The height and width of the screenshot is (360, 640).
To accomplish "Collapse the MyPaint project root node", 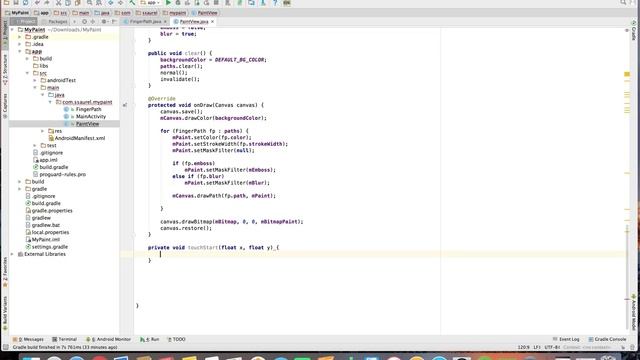I will tap(12, 30).
